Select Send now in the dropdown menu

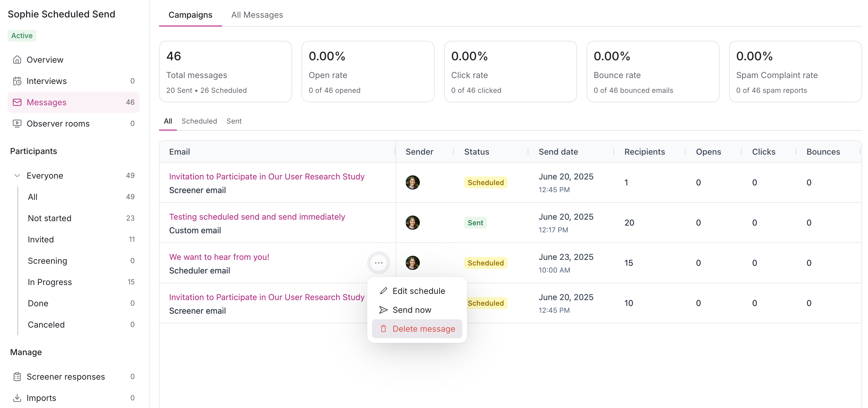click(x=412, y=310)
